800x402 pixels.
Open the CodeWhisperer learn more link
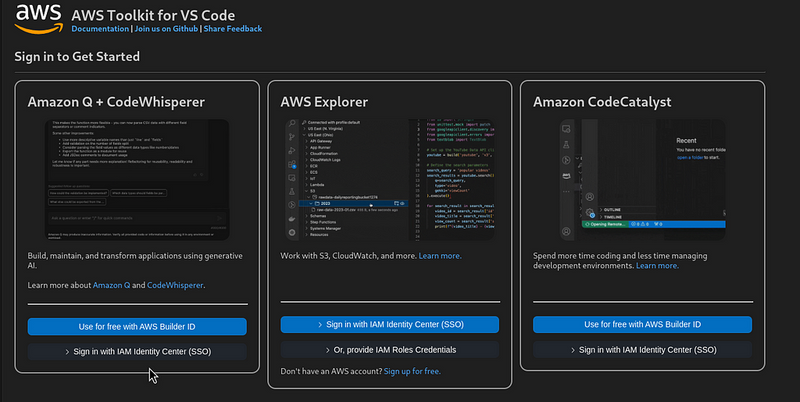click(x=175, y=285)
